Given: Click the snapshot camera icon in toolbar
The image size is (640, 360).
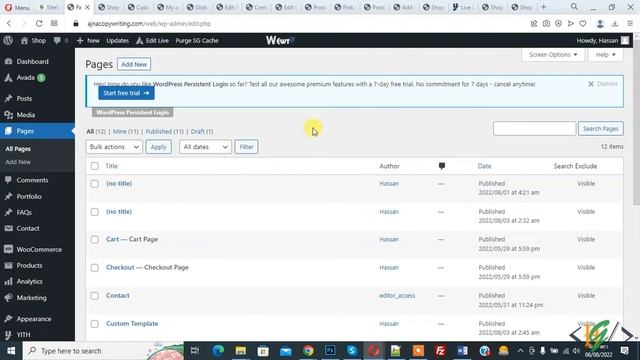Looking at the screenshot, I should (x=546, y=24).
